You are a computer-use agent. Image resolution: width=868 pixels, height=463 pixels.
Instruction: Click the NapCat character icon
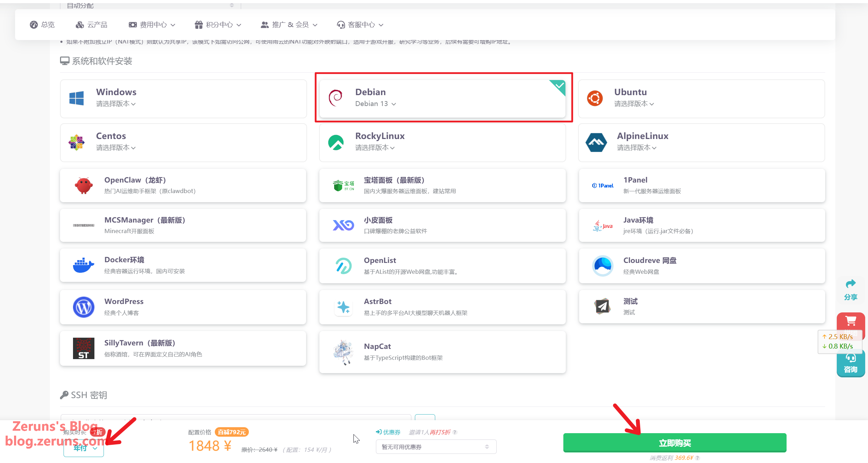click(343, 352)
